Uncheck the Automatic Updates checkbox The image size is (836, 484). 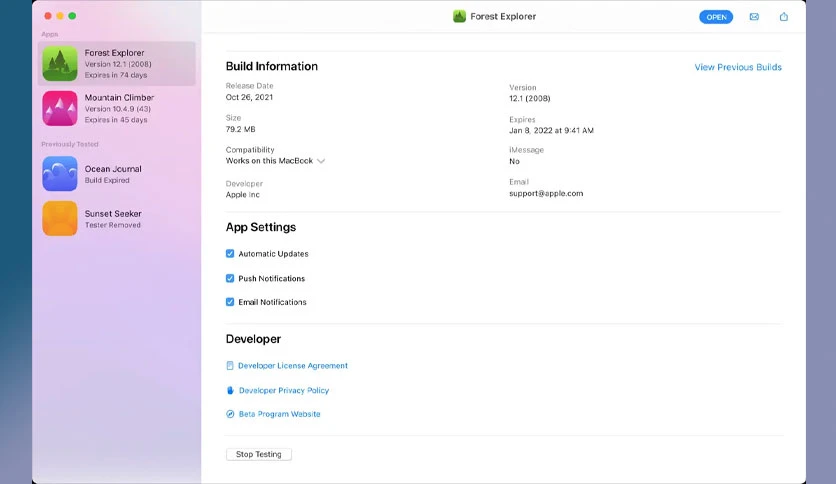230,254
